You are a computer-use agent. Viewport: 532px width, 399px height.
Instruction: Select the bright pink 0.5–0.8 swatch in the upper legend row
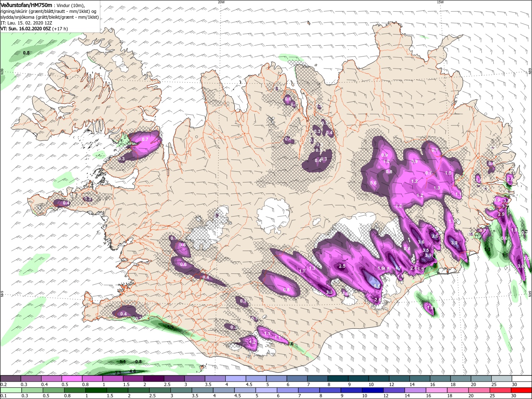click(71, 379)
